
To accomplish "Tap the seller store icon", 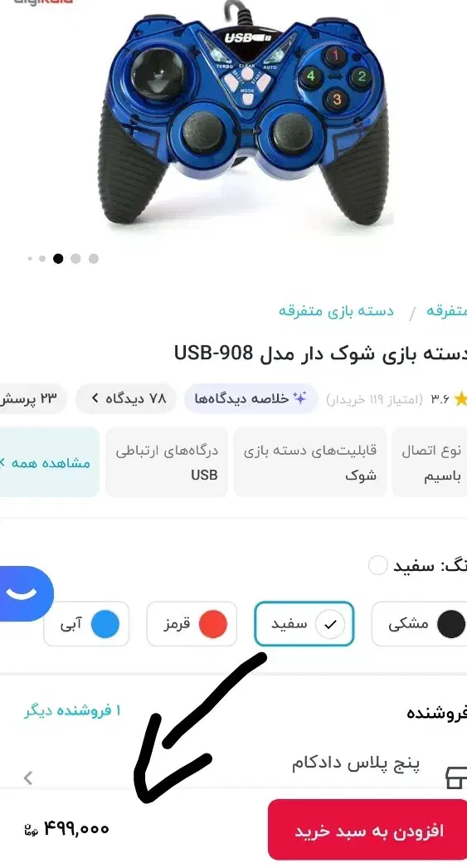I will click(456, 778).
